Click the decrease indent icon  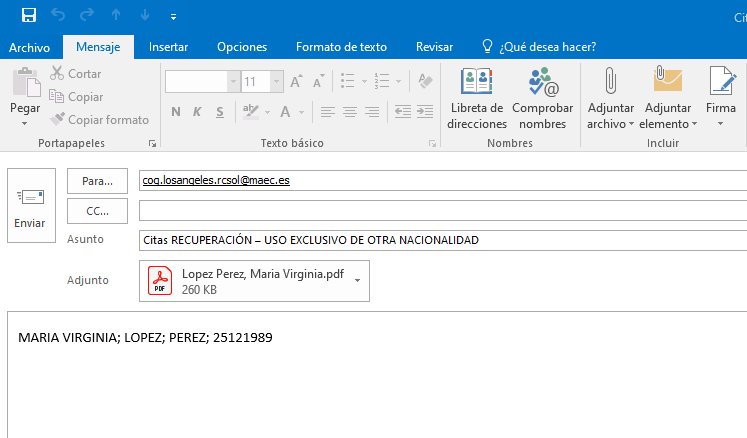[x=403, y=112]
